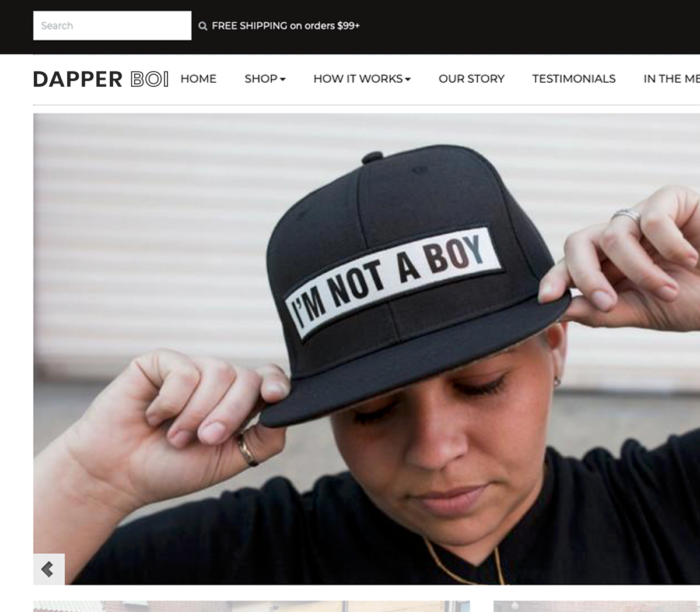Open the bottom-left product thumbnail
700x612 pixels.
pyautogui.click(x=251, y=606)
